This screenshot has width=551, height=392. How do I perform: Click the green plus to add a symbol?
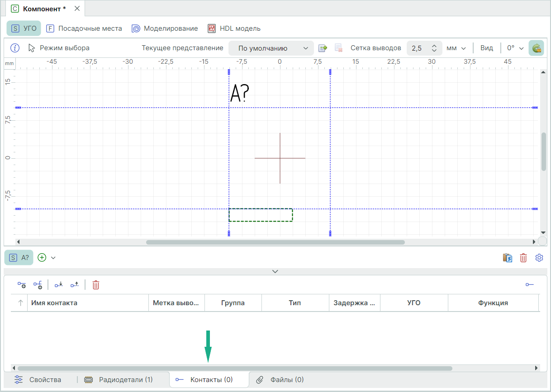42,258
